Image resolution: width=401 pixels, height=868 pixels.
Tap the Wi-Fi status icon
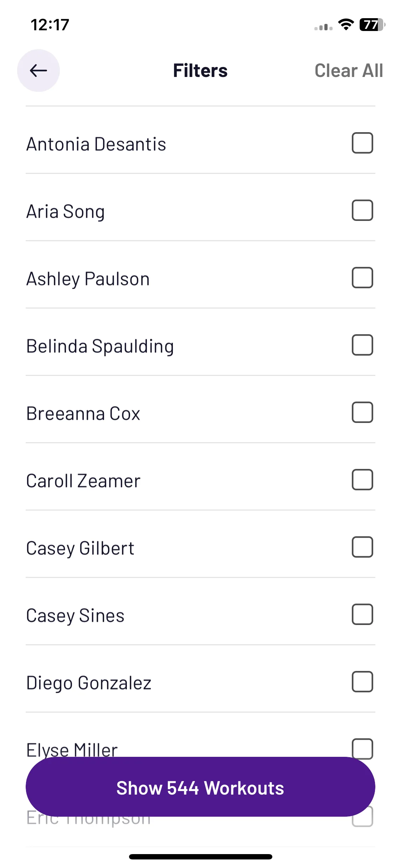(346, 25)
